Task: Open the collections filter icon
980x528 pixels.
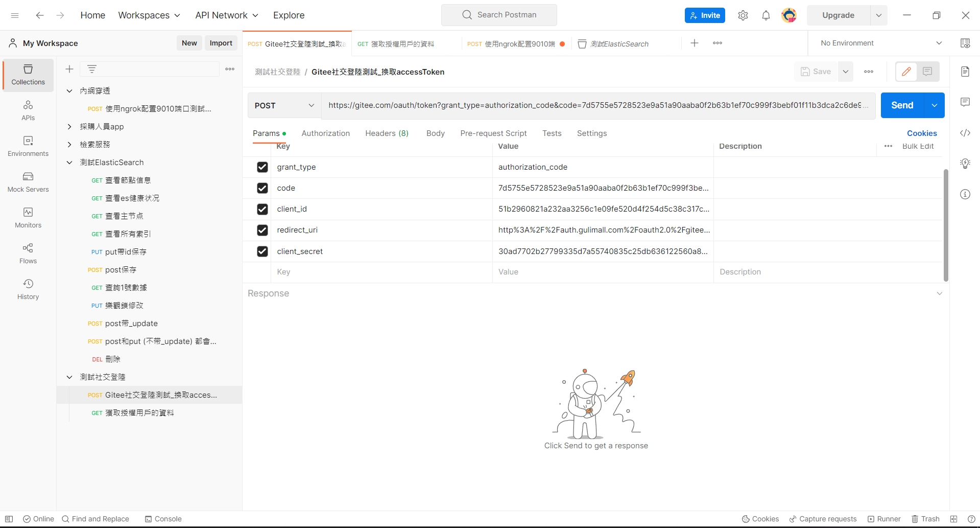Action: tap(92, 69)
